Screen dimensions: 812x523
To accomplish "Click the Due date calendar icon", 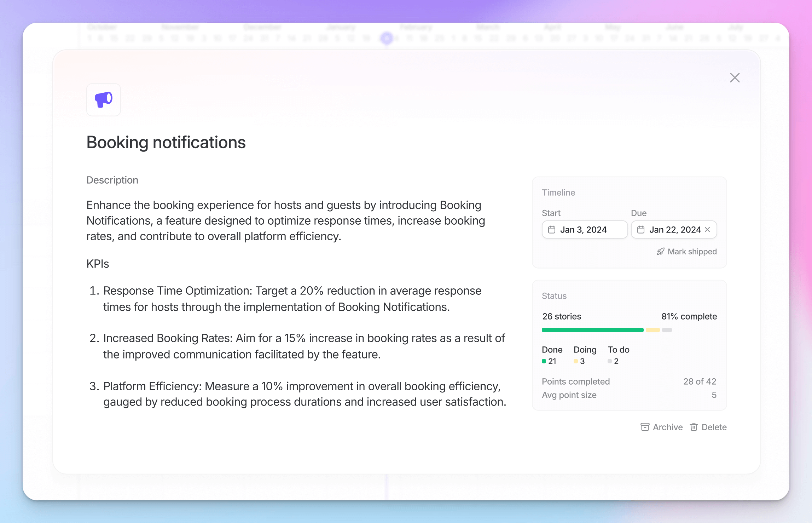I will [x=640, y=230].
